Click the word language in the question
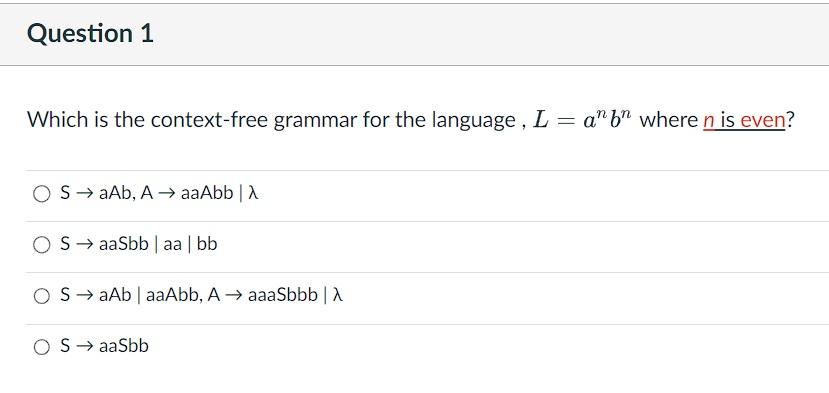Viewport: 829px width, 393px height. pos(473,122)
